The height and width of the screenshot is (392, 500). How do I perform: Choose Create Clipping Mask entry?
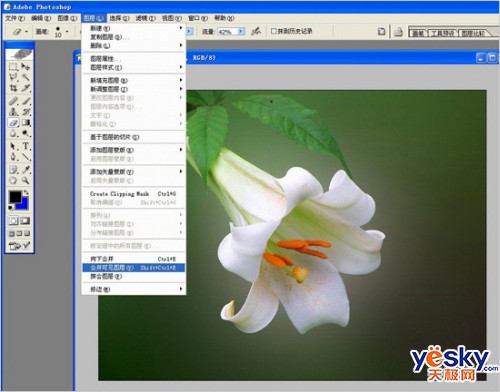[134, 194]
